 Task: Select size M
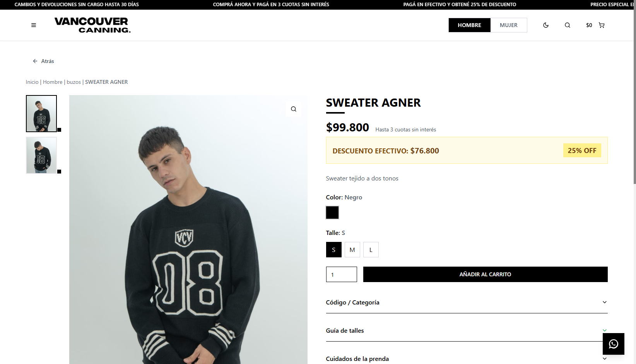point(352,250)
